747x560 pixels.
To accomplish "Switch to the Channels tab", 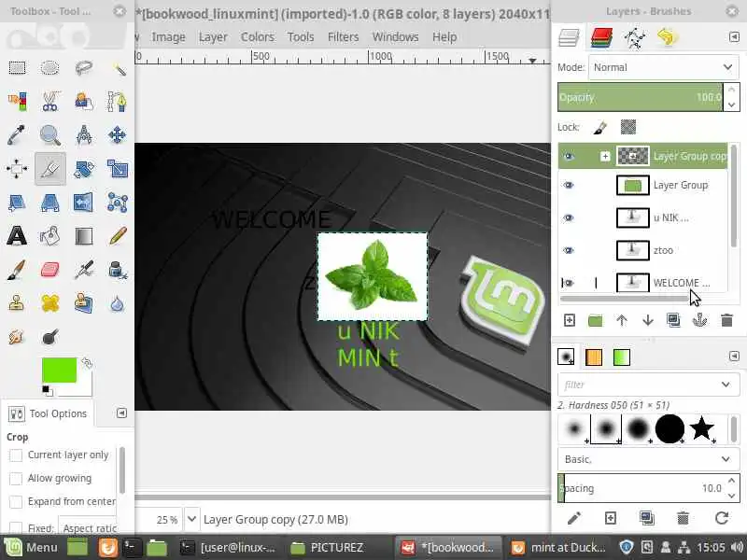I will pyautogui.click(x=601, y=37).
